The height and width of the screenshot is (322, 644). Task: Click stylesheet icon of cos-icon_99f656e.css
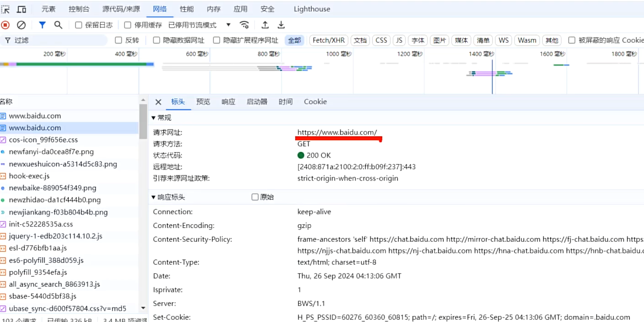click(x=3, y=140)
